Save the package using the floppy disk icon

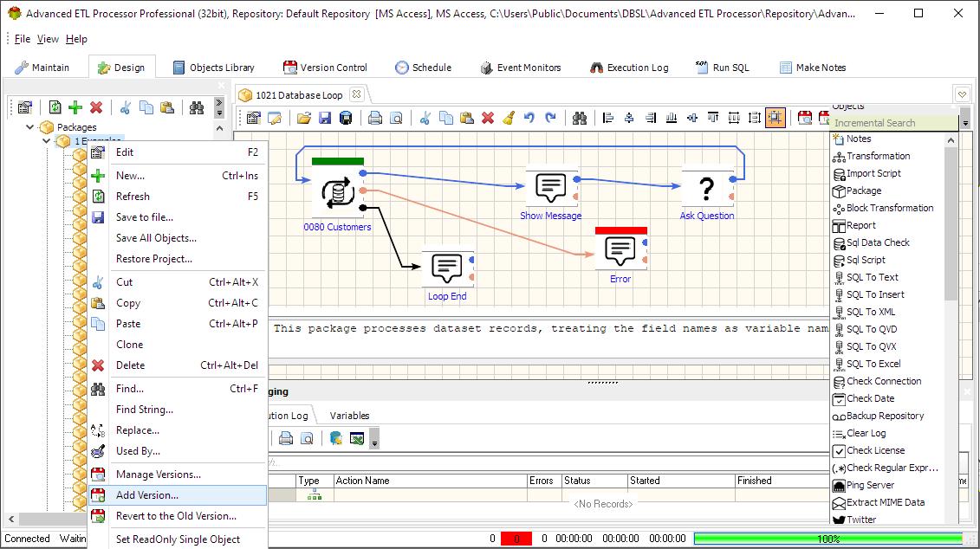pyautogui.click(x=325, y=118)
